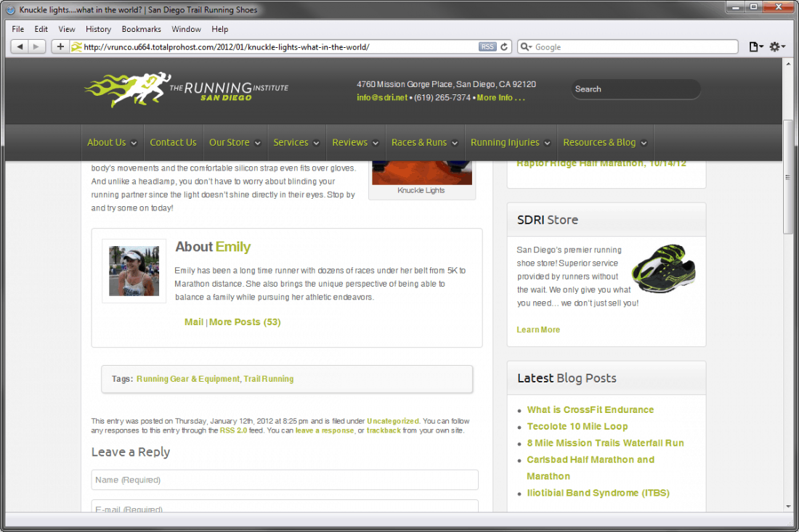The height and width of the screenshot is (532, 799).
Task: Expand the About Us navigation dropdown
Action: click(x=111, y=142)
